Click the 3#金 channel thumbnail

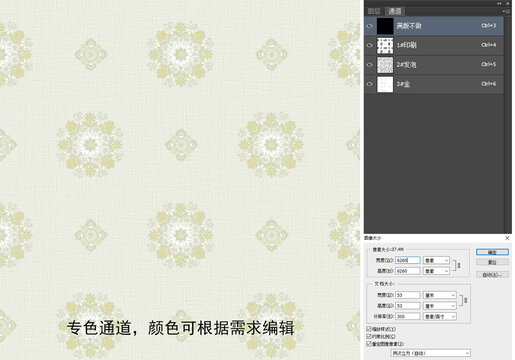(x=385, y=84)
